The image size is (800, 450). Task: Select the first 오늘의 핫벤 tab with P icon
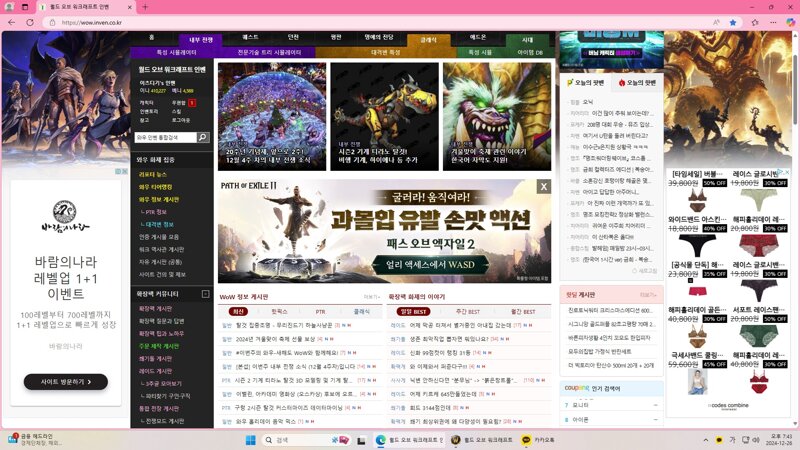pos(585,83)
